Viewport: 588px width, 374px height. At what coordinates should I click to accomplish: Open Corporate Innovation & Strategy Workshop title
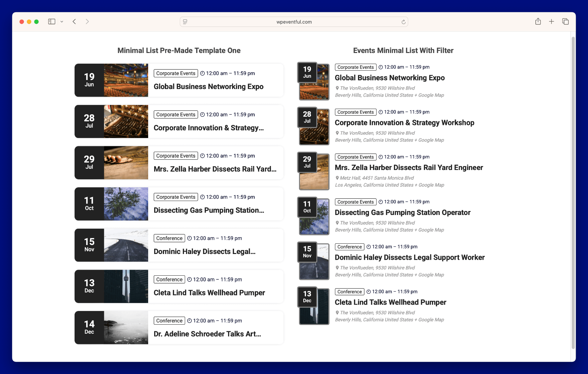coord(404,123)
